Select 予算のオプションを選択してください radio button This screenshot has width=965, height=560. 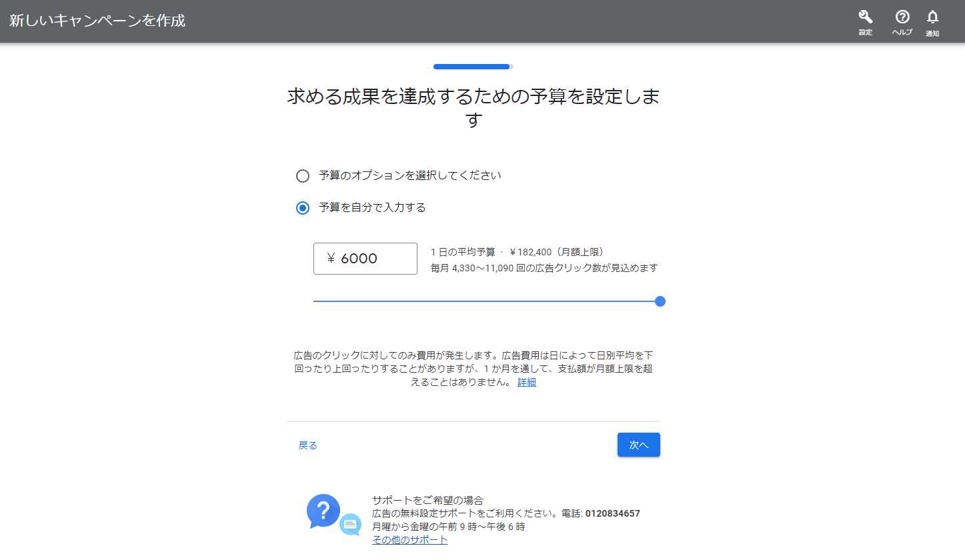(303, 176)
